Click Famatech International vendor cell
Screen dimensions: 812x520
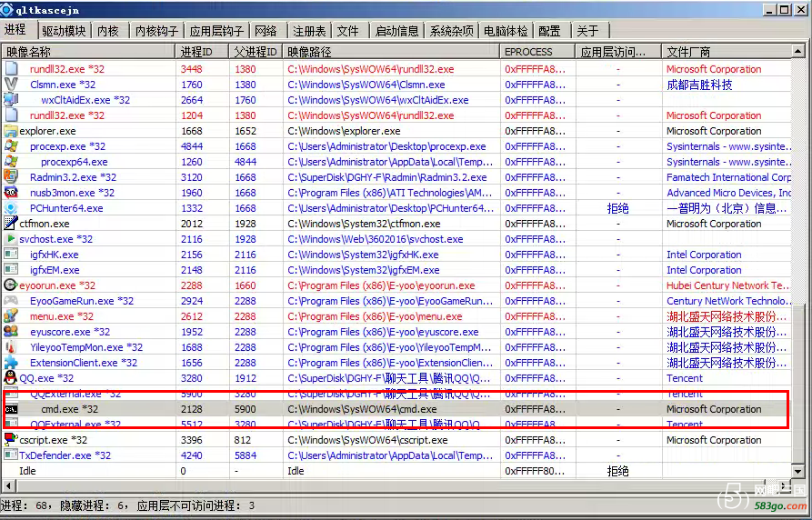[728, 177]
